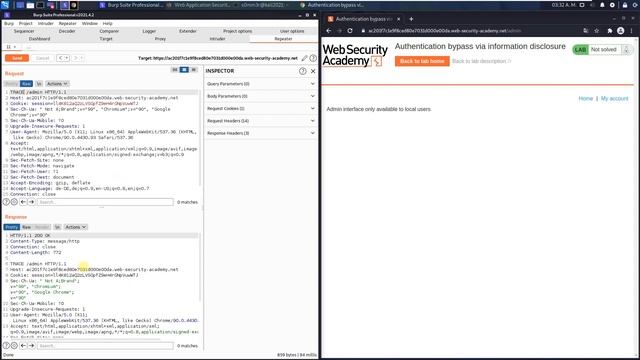Go to previous match in response search
This screenshot has width=640, height=360.
[23, 346]
